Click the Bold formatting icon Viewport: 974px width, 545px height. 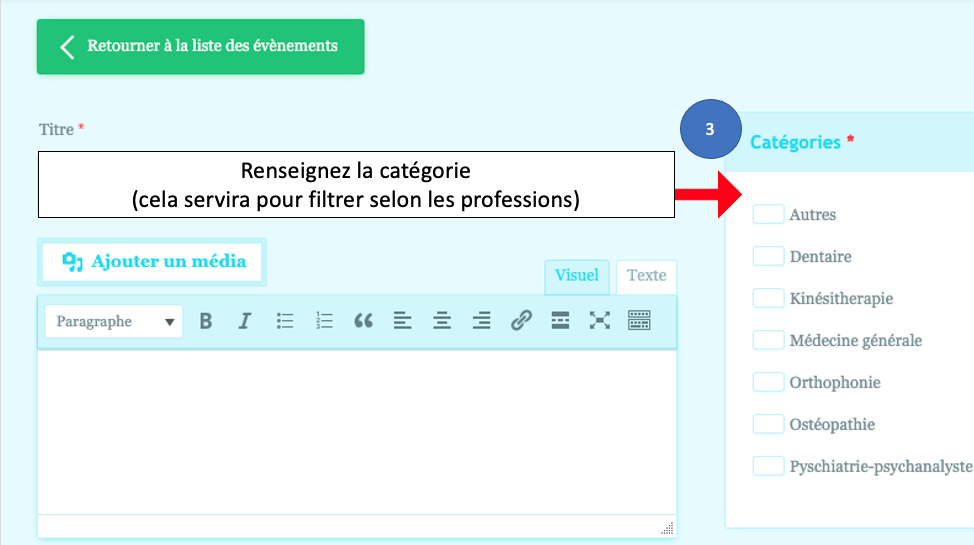(206, 321)
